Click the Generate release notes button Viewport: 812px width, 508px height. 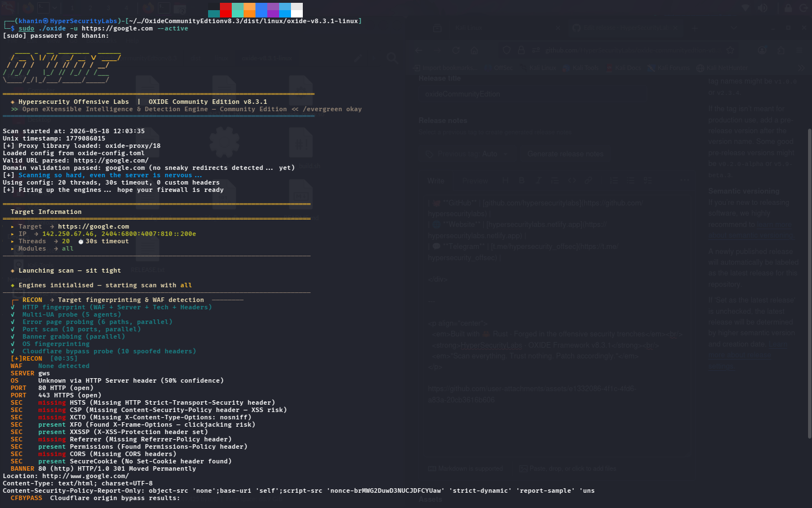coord(565,154)
